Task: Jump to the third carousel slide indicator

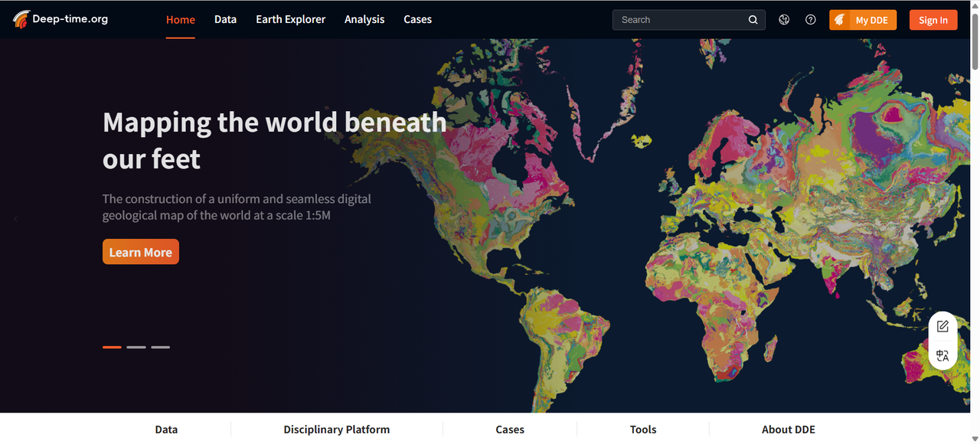Action: [x=160, y=347]
